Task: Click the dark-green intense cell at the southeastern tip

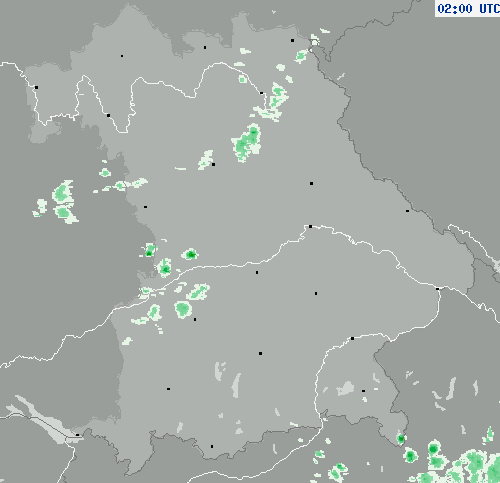Action: [x=401, y=438]
